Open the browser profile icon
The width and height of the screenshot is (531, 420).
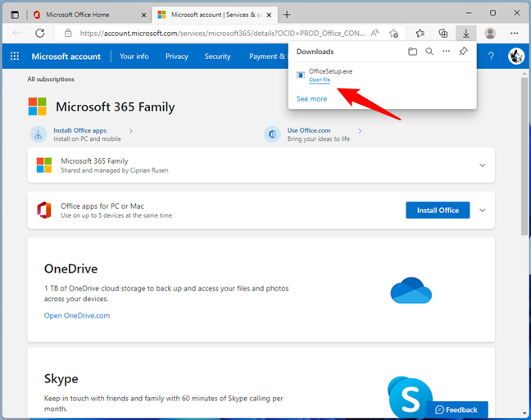(x=490, y=34)
